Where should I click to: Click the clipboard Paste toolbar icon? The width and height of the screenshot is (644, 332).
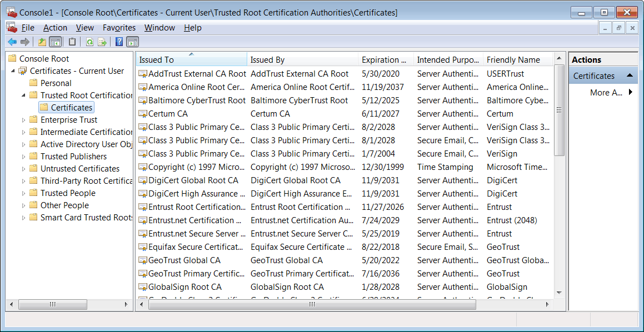pyautogui.click(x=72, y=42)
